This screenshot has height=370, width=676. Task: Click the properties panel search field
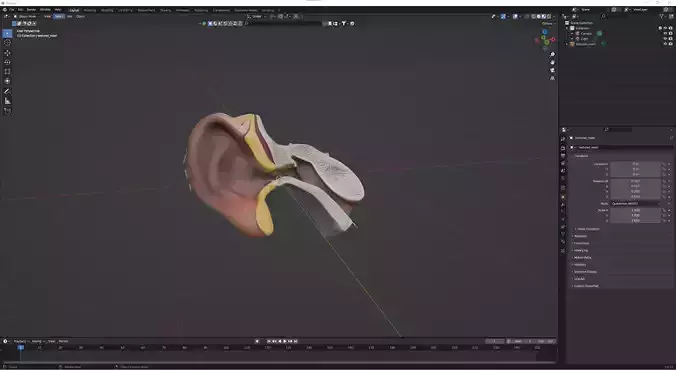click(618, 129)
